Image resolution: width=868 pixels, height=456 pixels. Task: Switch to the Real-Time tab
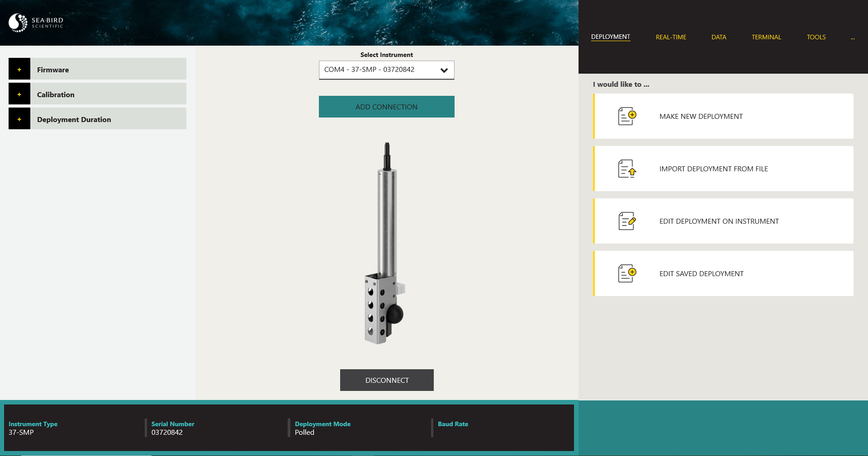click(671, 37)
